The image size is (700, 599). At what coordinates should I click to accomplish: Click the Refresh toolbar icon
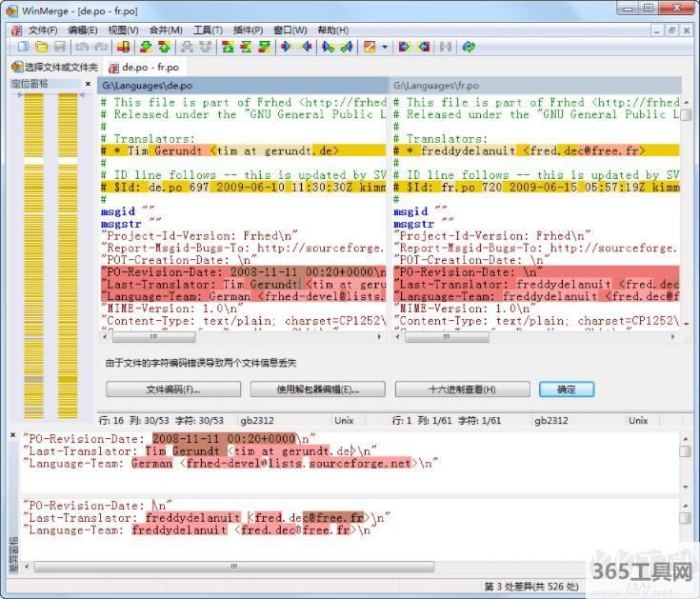coord(469,47)
